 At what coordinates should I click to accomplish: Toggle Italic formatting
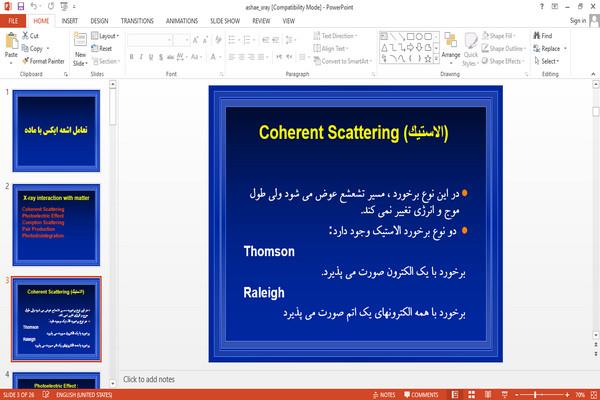click(141, 57)
